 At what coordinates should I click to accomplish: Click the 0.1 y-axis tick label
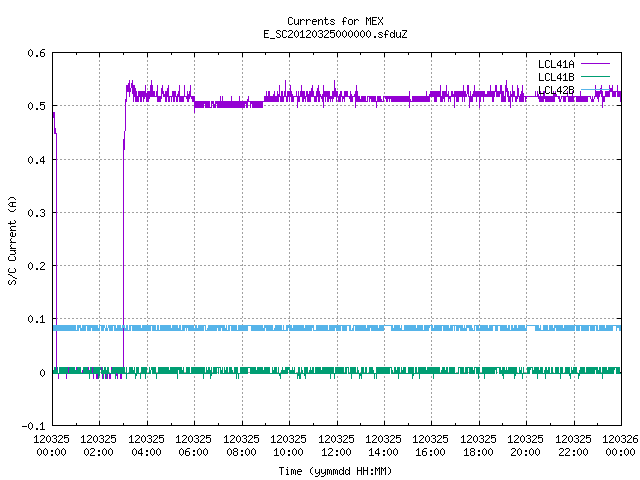37,319
